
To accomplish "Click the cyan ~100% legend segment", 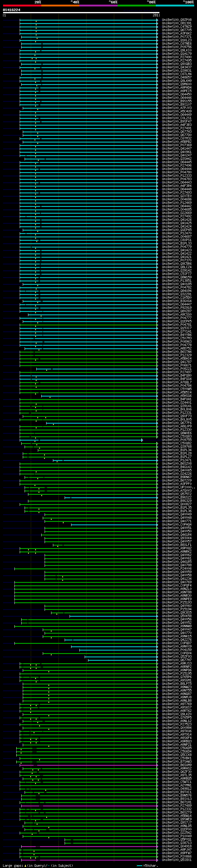I will 175,6.
